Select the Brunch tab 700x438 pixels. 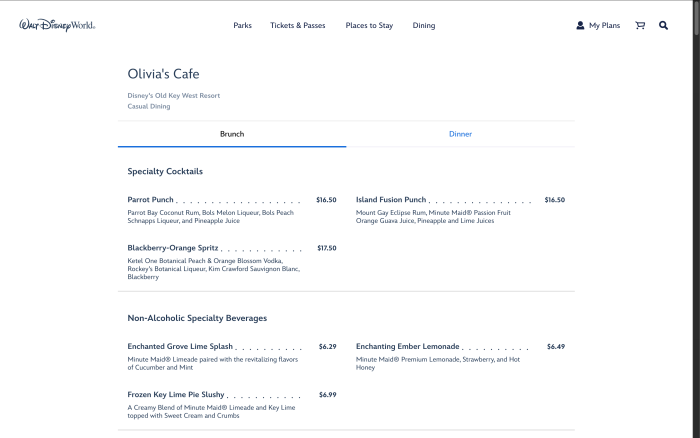tap(232, 134)
